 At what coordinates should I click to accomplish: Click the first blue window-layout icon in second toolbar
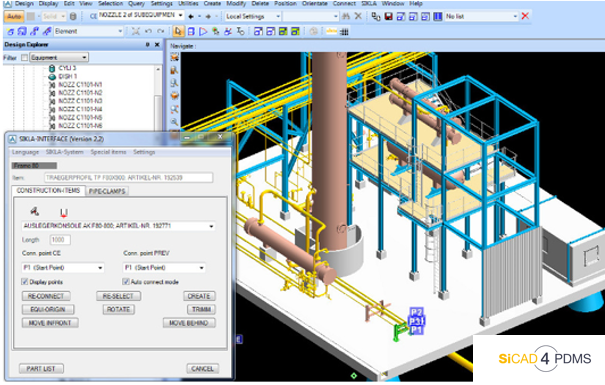point(258,32)
